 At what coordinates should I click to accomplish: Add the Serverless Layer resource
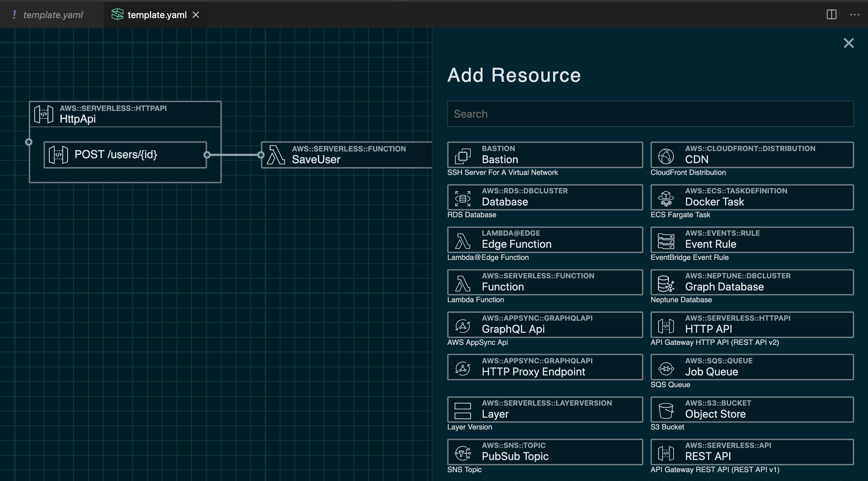click(x=545, y=409)
